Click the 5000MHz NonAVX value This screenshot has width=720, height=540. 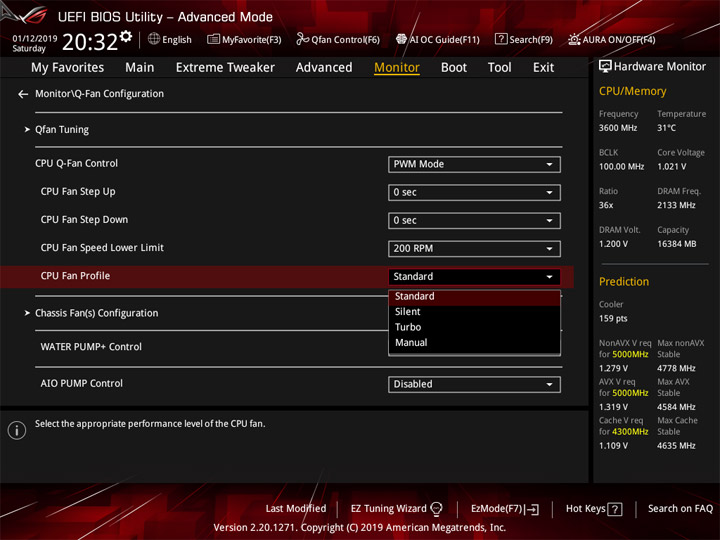[x=630, y=354]
